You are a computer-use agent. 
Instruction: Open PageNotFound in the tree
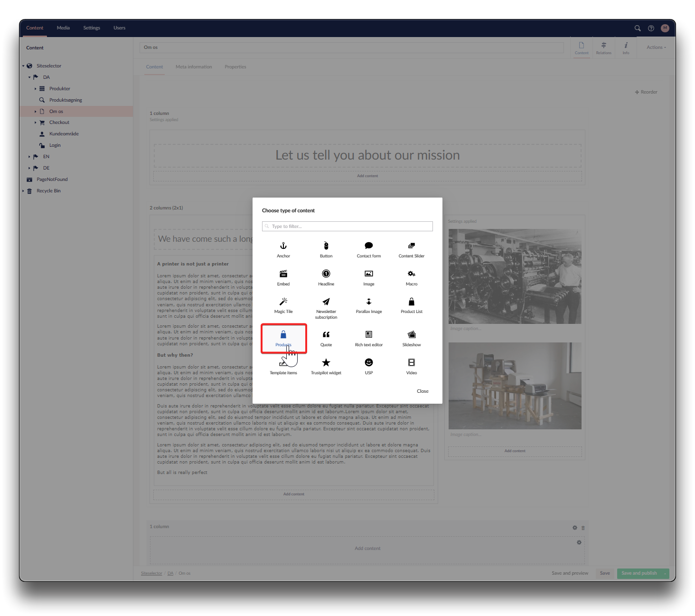click(52, 180)
